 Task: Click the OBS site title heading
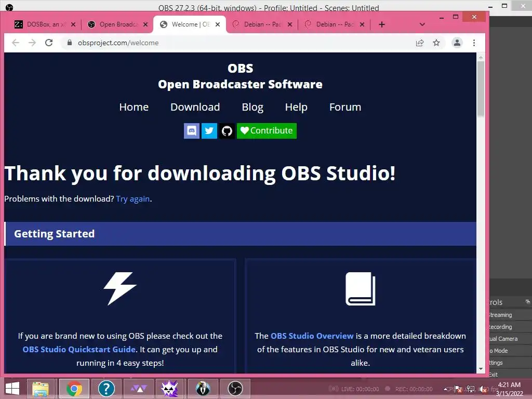coord(240,76)
